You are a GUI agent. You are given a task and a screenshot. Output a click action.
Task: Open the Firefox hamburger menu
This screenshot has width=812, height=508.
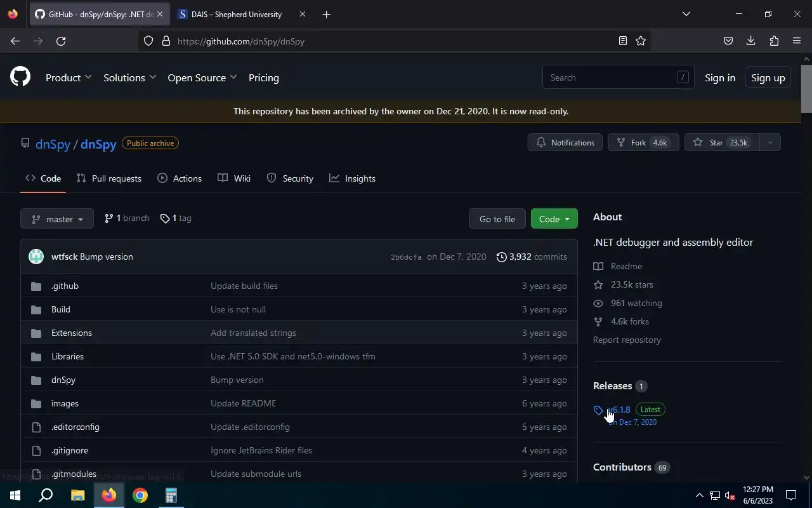click(x=797, y=41)
